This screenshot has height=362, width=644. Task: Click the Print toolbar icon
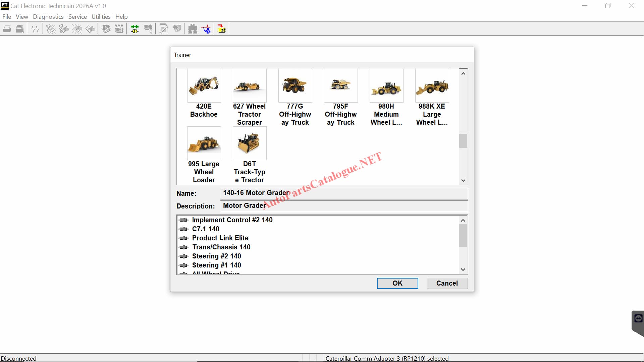(x=7, y=29)
